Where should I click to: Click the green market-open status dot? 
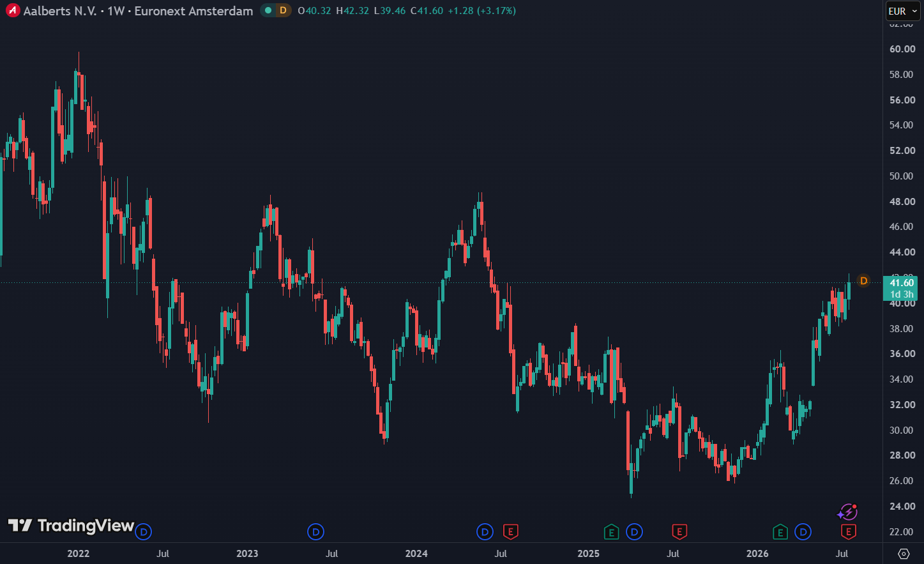point(268,11)
